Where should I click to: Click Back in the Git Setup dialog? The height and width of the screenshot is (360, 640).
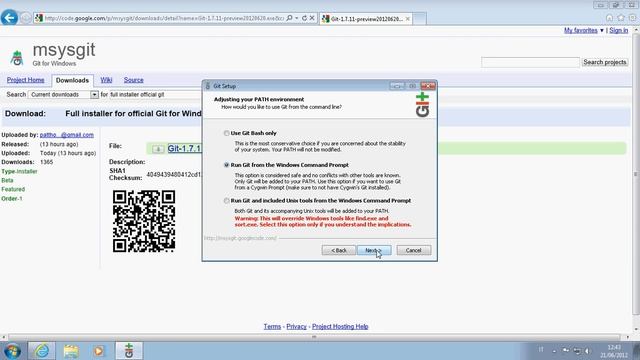click(338, 250)
